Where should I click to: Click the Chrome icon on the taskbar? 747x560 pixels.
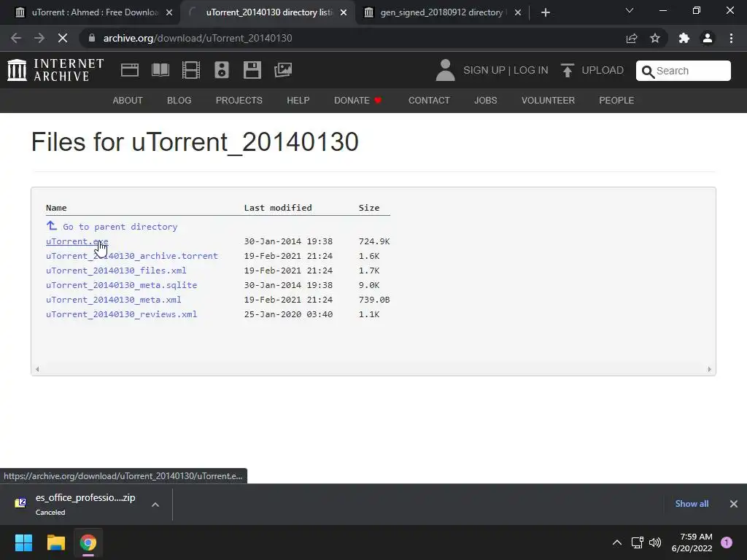pyautogui.click(x=88, y=542)
